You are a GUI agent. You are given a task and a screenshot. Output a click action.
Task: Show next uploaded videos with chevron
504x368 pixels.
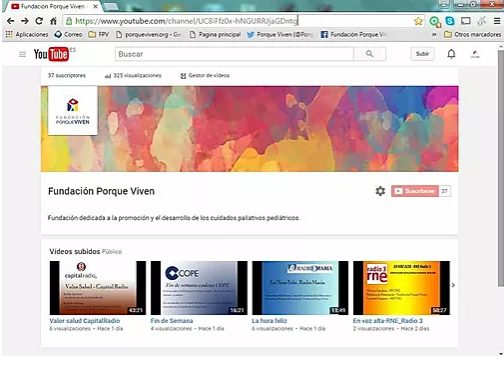(453, 285)
